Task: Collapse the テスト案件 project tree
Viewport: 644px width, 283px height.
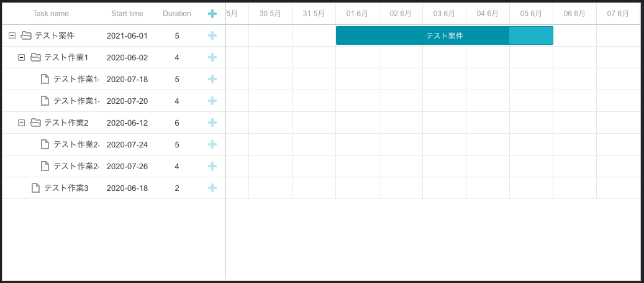Action: click(12, 36)
